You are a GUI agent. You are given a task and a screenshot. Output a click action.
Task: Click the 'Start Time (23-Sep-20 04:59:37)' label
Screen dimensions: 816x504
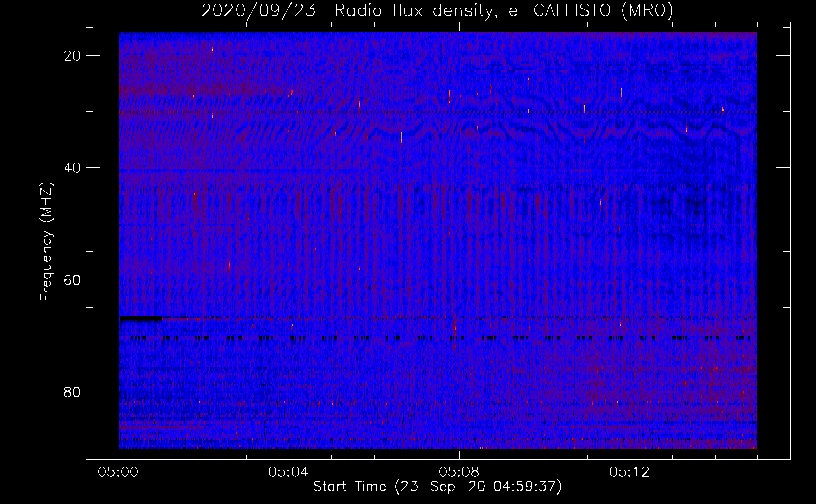point(437,487)
